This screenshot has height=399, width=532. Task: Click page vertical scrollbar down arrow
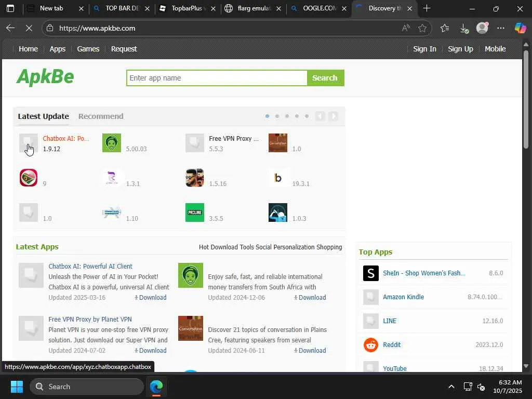526,366
